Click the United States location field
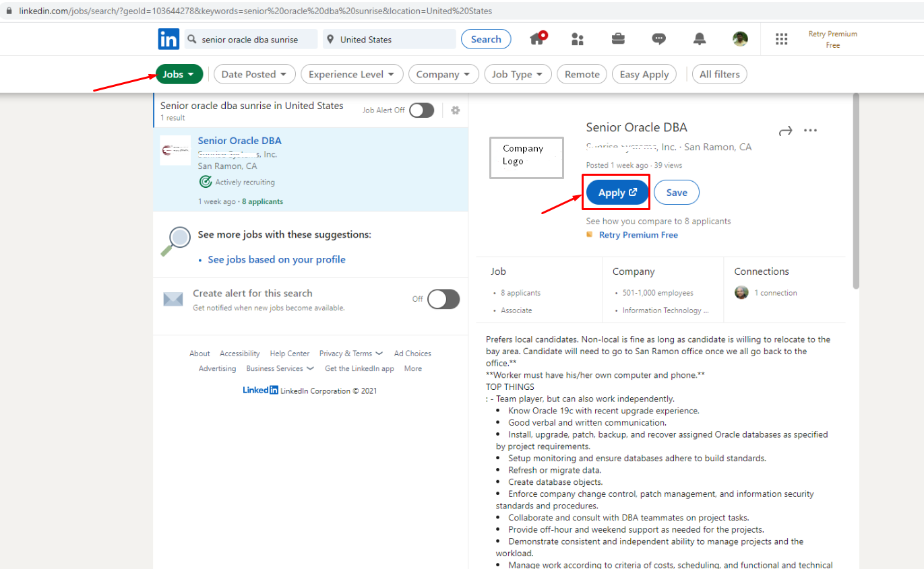This screenshot has height=569, width=924. tap(390, 39)
